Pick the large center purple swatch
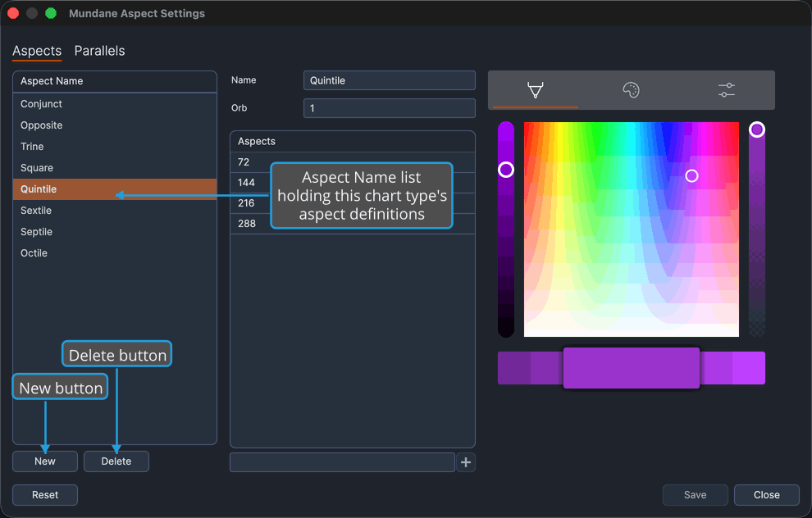This screenshot has height=518, width=812. tap(632, 368)
